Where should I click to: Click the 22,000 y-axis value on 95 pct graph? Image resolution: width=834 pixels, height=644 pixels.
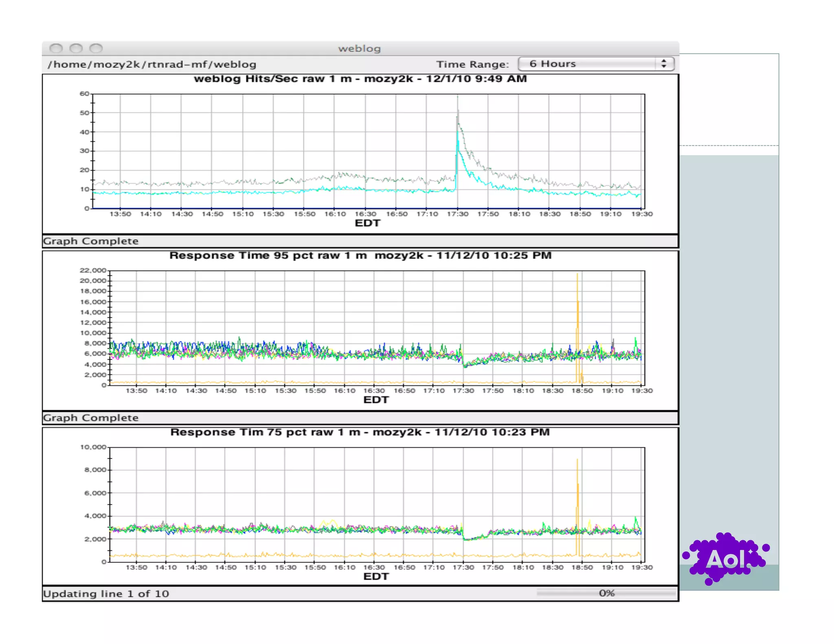(93, 270)
